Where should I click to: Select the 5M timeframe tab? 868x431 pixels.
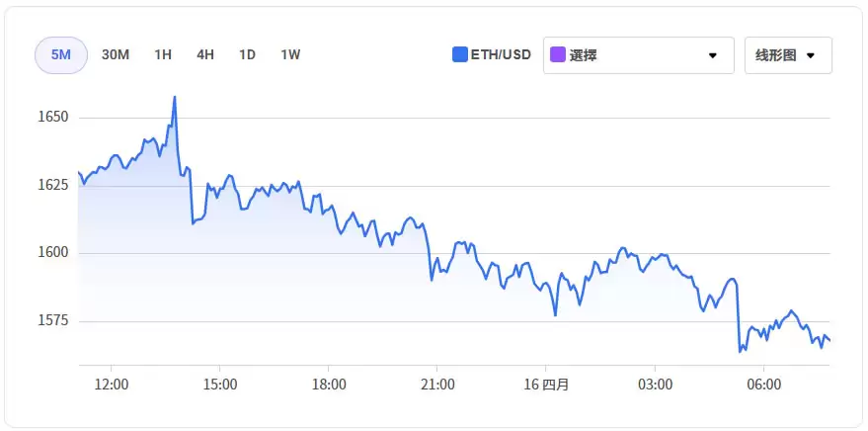coord(61,55)
